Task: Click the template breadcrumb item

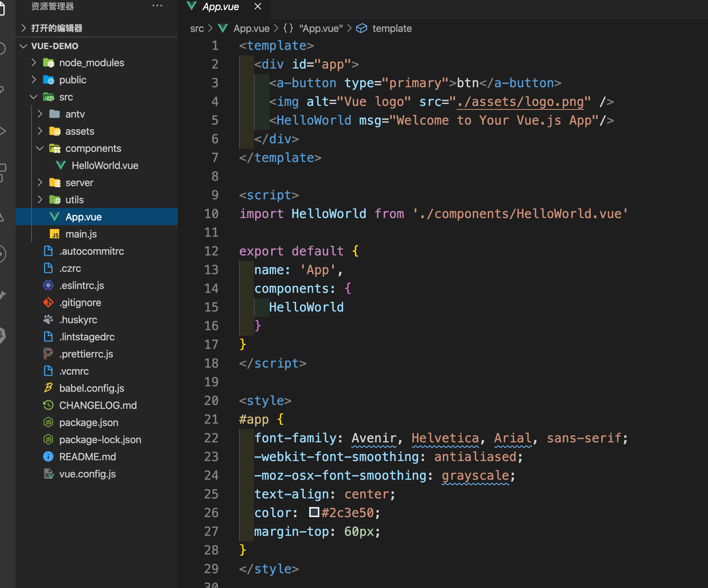Action: click(x=391, y=28)
